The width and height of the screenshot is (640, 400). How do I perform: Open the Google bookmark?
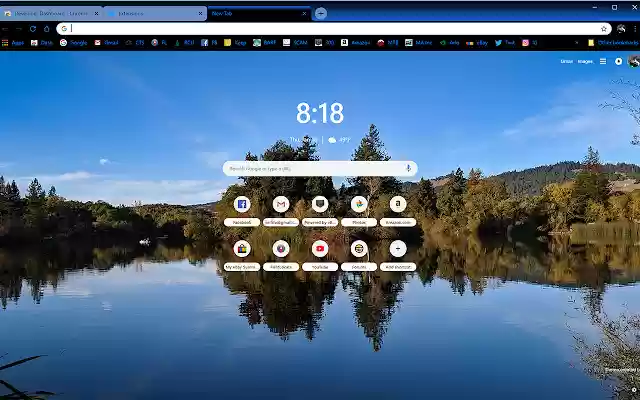click(x=73, y=43)
